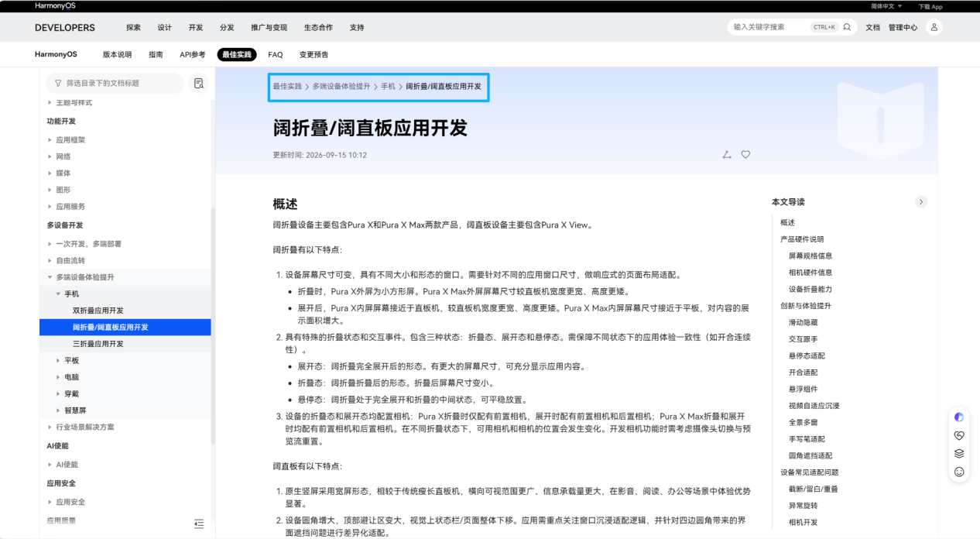The height and width of the screenshot is (539, 980).
Task: Open the 探索 top menu
Action: (133, 28)
